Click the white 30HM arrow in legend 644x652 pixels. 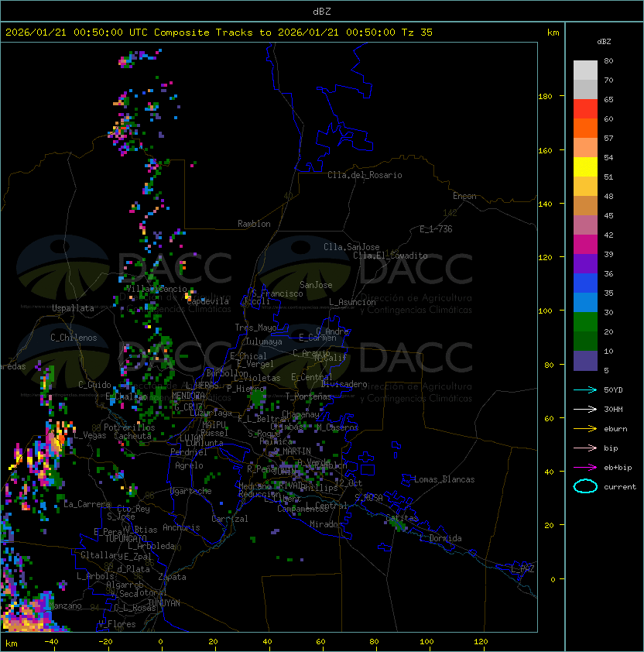click(585, 409)
